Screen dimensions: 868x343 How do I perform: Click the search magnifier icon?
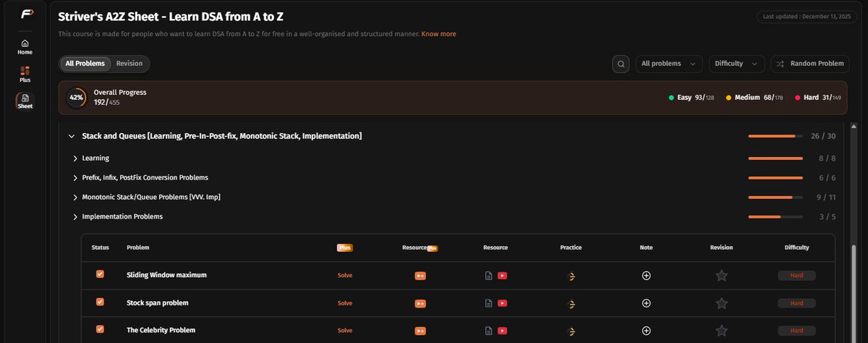pyautogui.click(x=621, y=64)
